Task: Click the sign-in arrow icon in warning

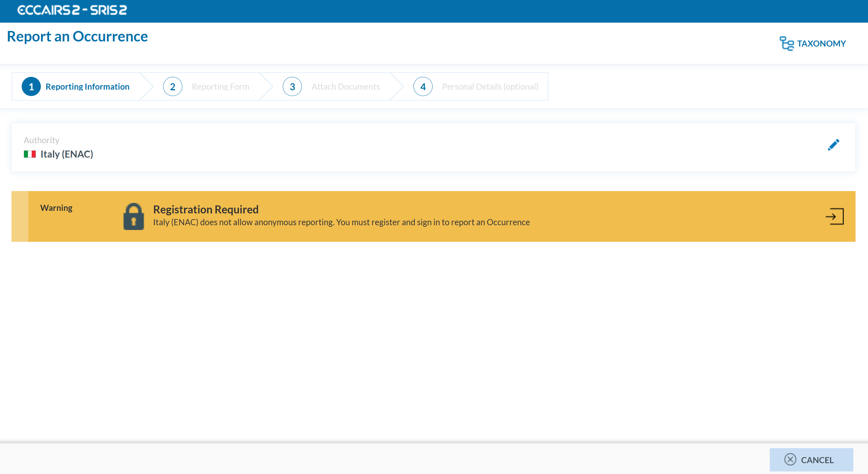Action: [x=834, y=217]
